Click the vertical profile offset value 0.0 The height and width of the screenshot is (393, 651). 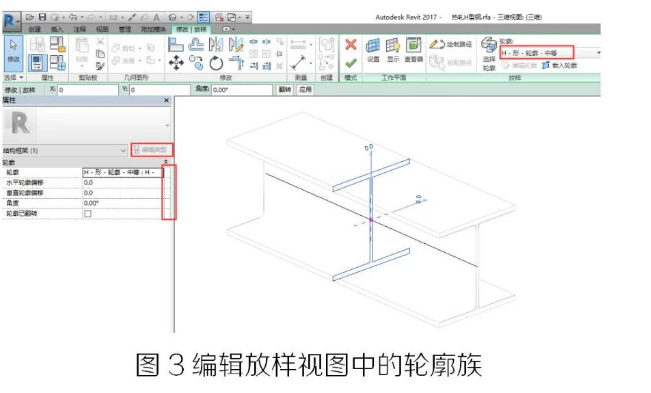(122, 193)
